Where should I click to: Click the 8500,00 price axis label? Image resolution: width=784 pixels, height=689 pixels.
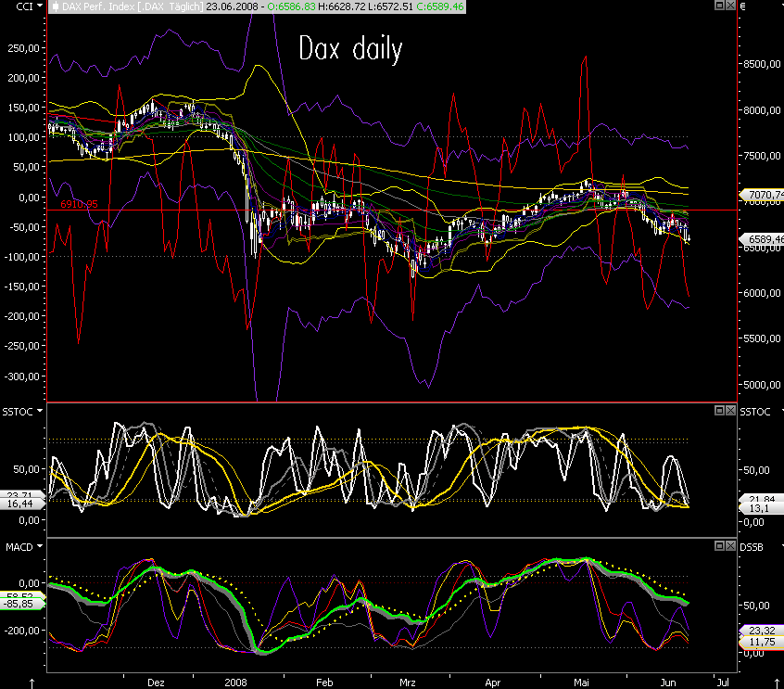(762, 64)
